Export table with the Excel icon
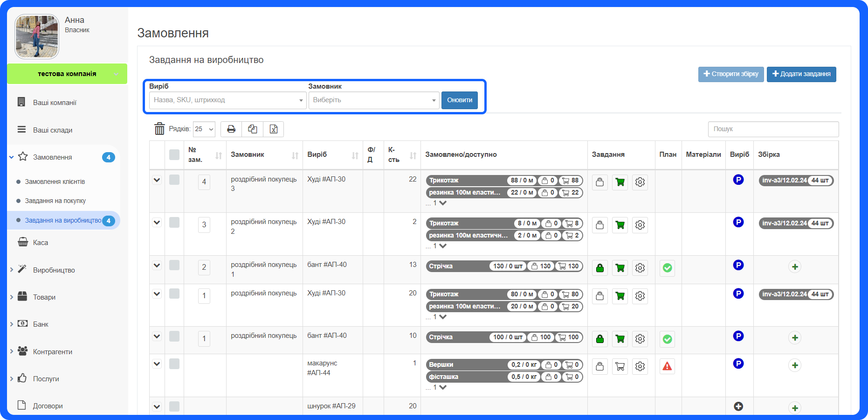Viewport: 868px width, 420px height. click(274, 129)
